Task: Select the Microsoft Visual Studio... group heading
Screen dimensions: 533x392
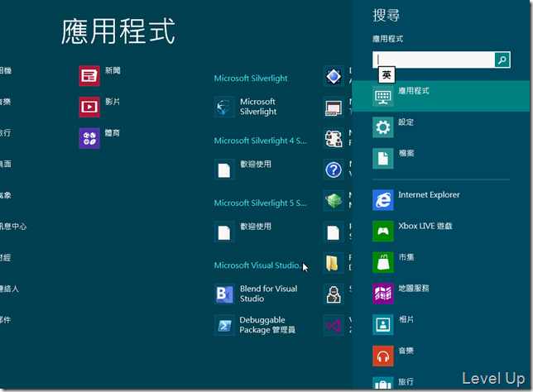Action: [258, 265]
